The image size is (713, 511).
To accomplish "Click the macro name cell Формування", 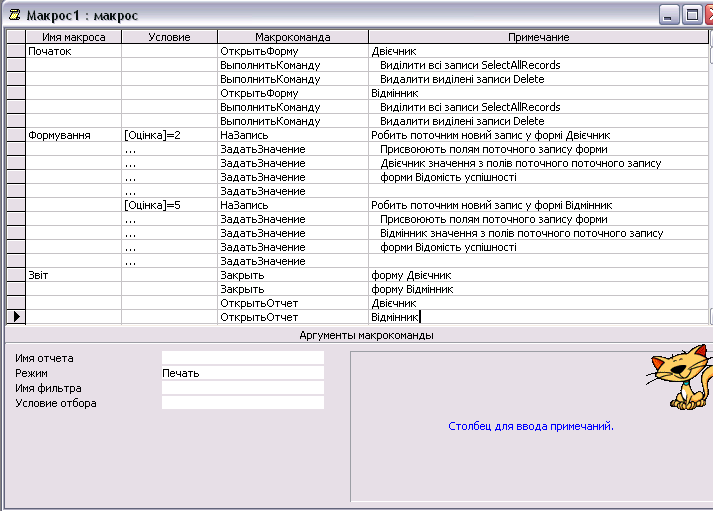I will tap(74, 135).
